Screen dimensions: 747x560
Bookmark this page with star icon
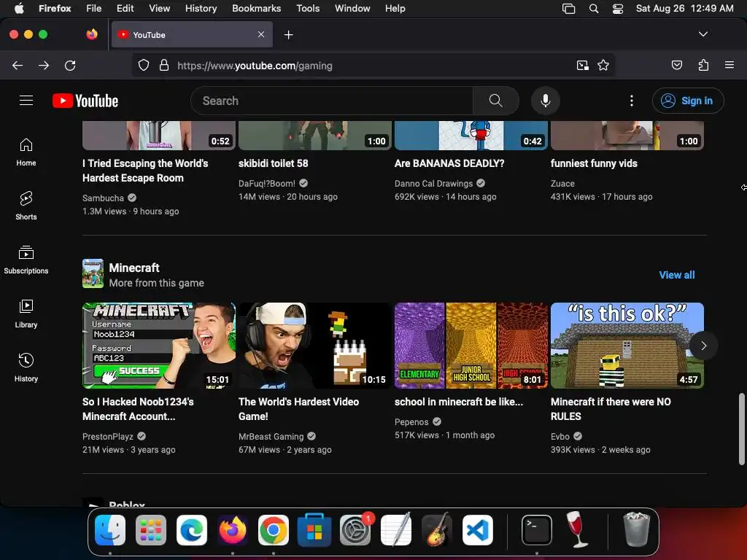[x=603, y=65]
